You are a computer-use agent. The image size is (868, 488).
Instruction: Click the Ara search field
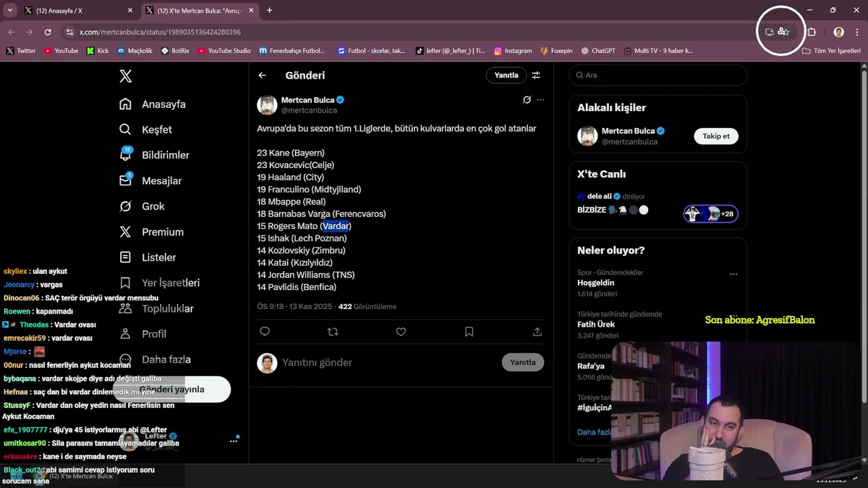(658, 75)
